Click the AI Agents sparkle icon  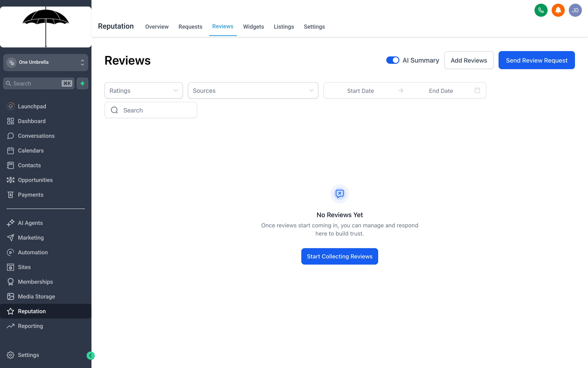click(10, 223)
